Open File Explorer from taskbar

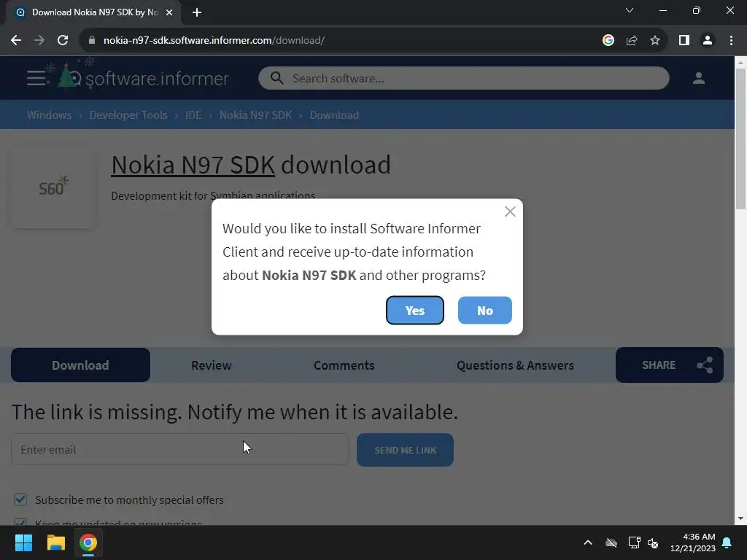tap(55, 542)
